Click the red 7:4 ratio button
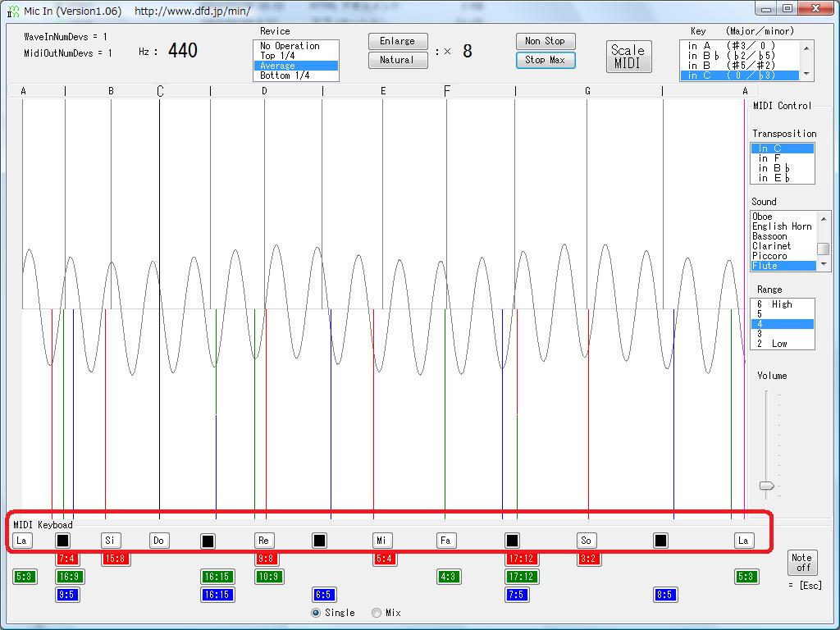Screen dimensions: 840x630 pos(67,559)
